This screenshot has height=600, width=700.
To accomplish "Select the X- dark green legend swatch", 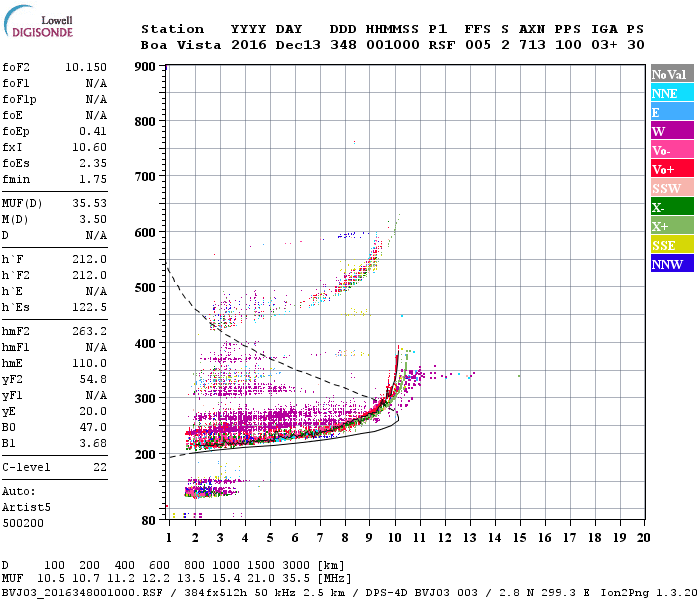I will pos(672,207).
